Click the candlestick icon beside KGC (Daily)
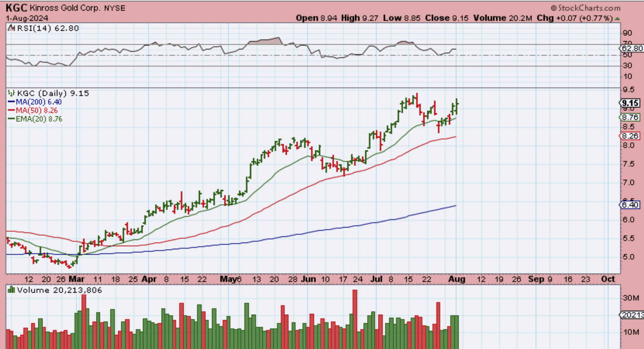The height and width of the screenshot is (349, 644). click(12, 93)
